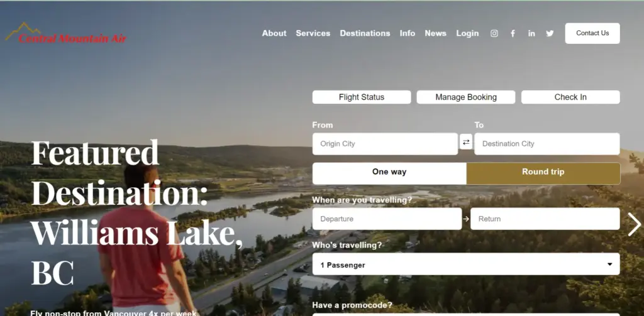Open the Destinations menu
644x316 pixels.
tap(365, 33)
